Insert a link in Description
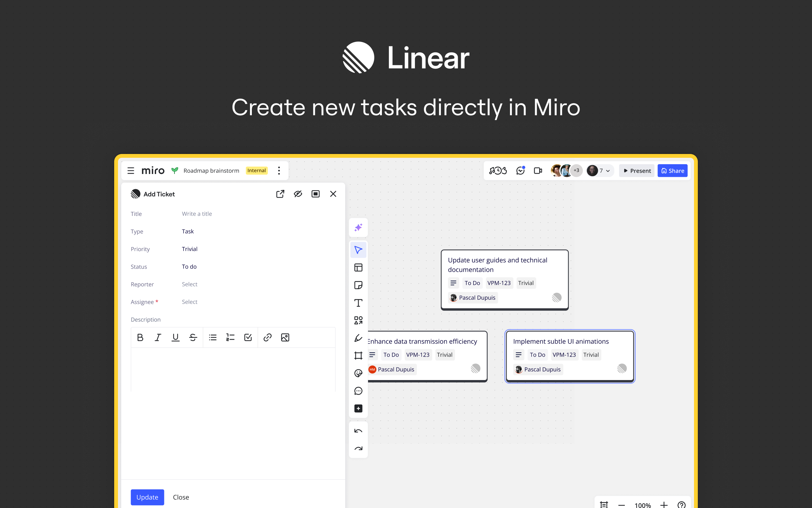 [x=267, y=337]
